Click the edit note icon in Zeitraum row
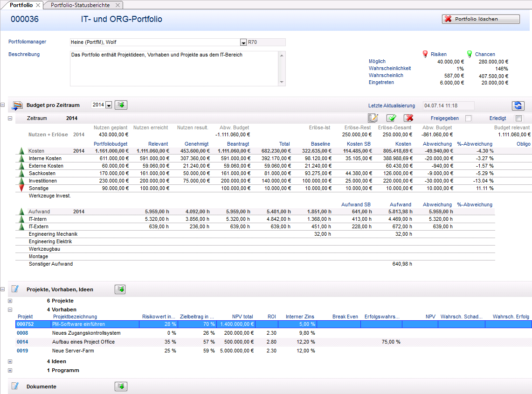Screen dimensions: 532x394 [373, 118]
